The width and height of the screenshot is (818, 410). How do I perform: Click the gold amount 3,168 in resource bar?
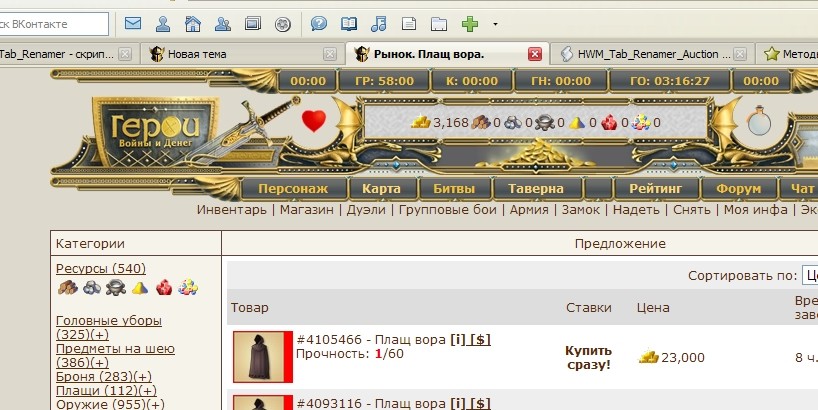pos(451,123)
